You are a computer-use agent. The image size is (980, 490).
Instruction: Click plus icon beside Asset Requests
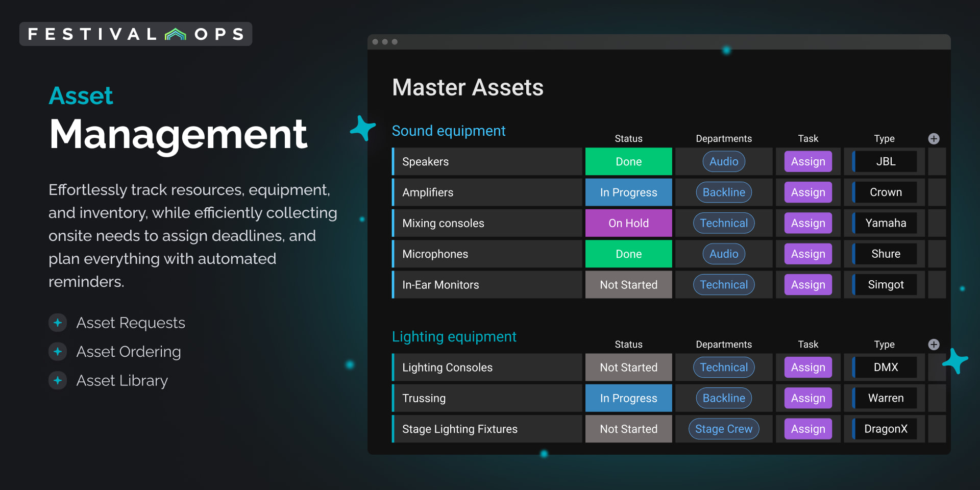click(x=58, y=323)
